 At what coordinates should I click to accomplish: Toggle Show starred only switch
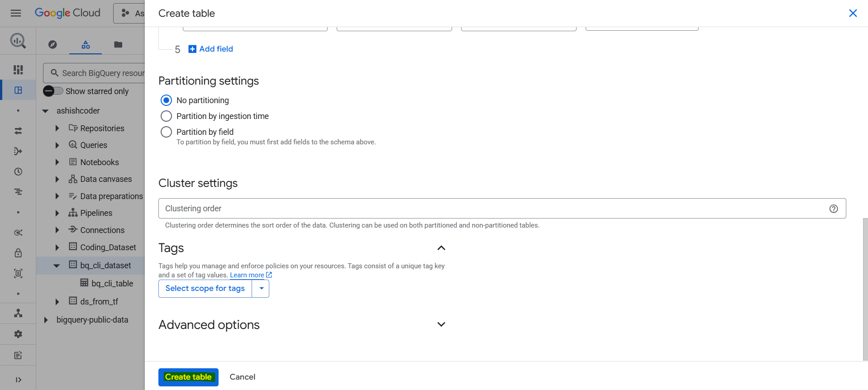click(x=53, y=91)
